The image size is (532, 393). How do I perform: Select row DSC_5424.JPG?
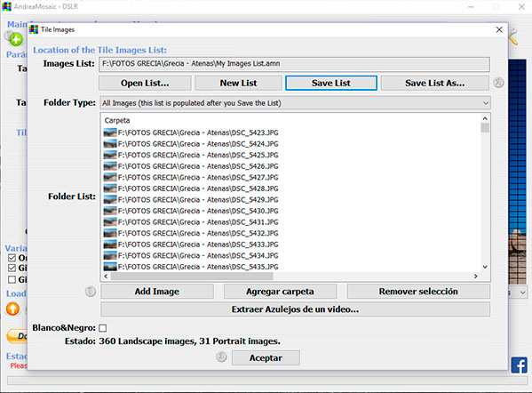click(x=191, y=144)
